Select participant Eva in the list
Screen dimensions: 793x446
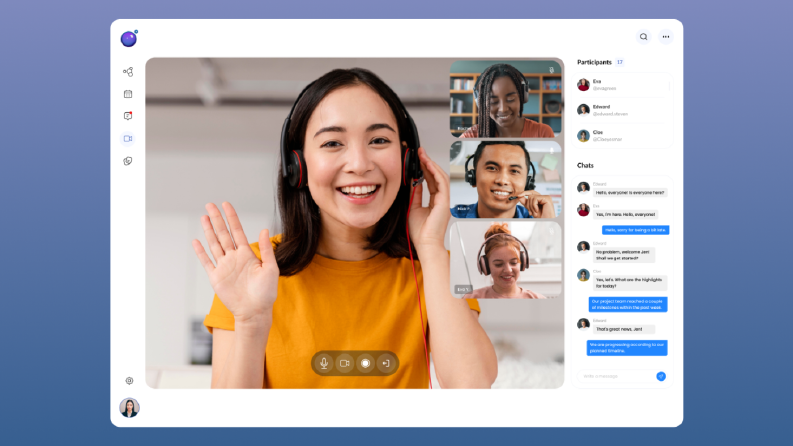click(622, 84)
